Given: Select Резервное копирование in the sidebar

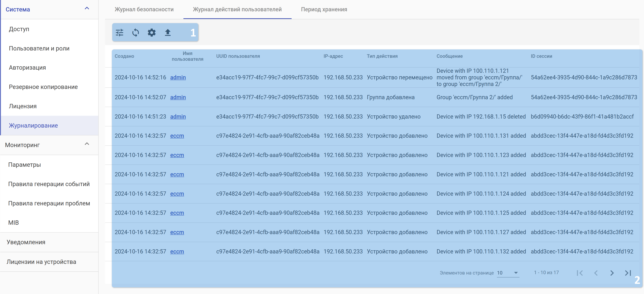Looking at the screenshot, I should pyautogui.click(x=43, y=87).
